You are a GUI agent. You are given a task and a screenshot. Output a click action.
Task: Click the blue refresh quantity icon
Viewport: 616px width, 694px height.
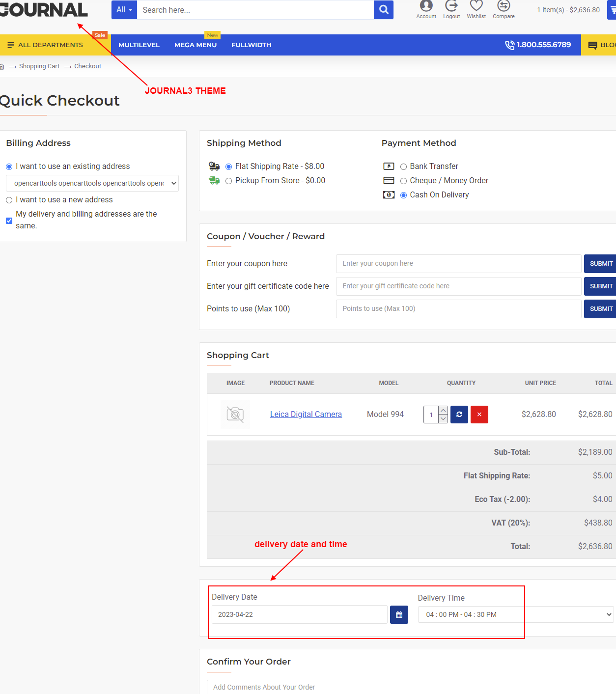pos(459,415)
